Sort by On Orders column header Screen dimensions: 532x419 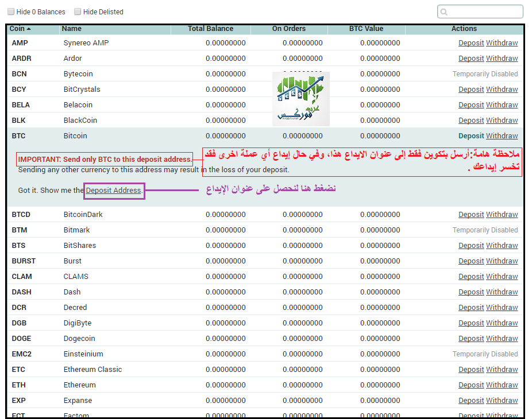click(289, 29)
